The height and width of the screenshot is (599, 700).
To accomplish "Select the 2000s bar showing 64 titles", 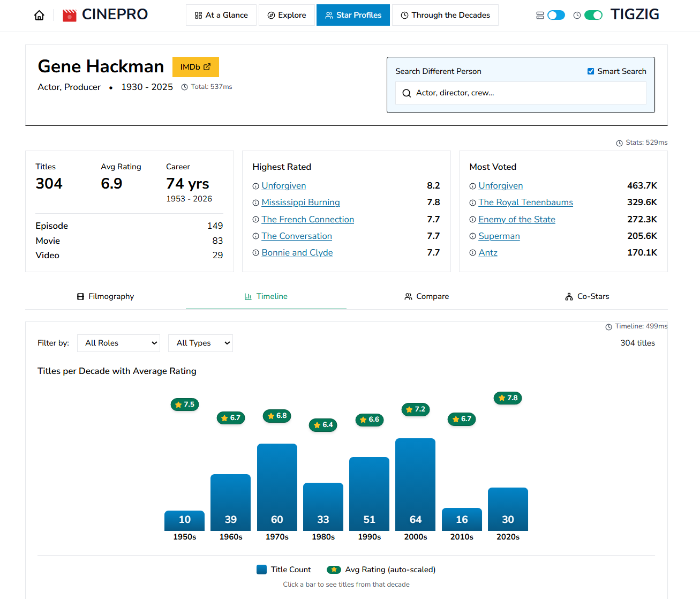I will (415, 484).
